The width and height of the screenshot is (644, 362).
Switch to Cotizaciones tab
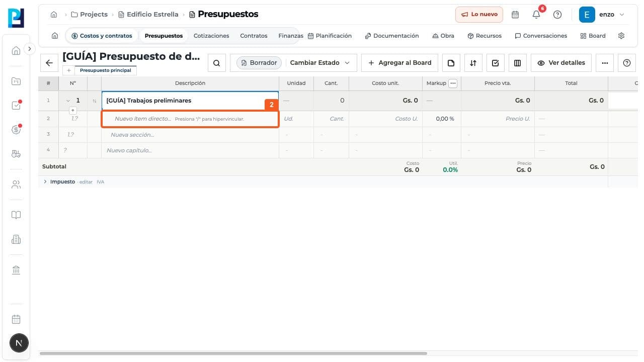click(211, 36)
